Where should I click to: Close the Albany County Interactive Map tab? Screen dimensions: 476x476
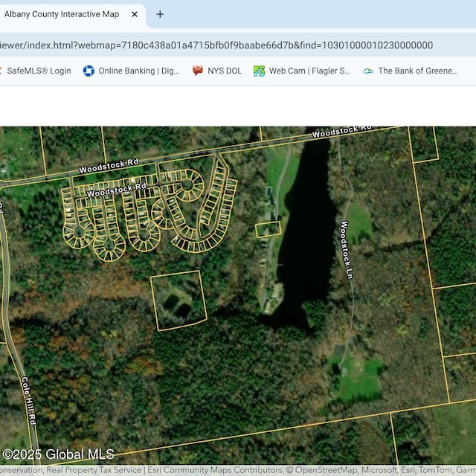click(x=135, y=14)
